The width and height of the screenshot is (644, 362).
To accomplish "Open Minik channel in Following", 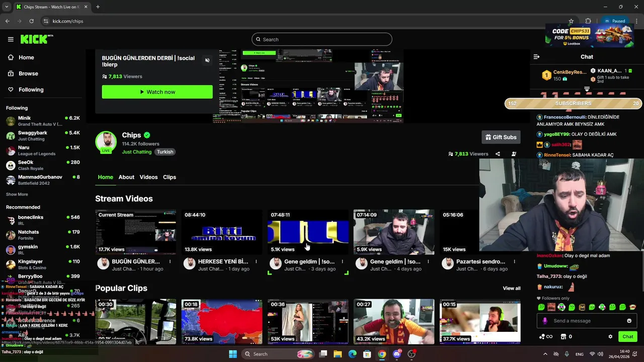I will point(43,121).
